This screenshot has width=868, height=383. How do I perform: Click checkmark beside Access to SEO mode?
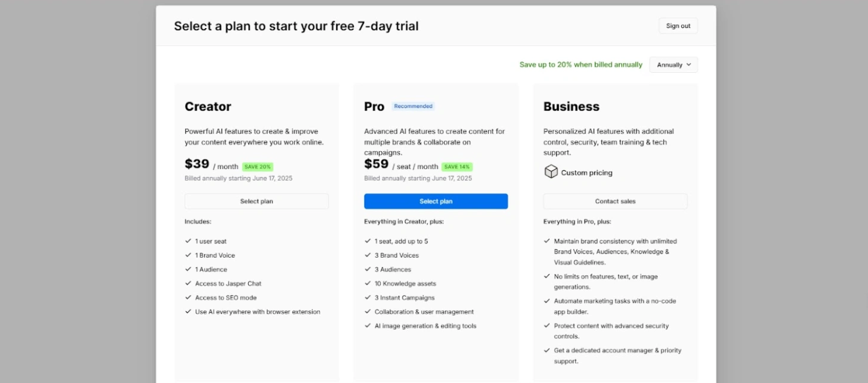[188, 298]
